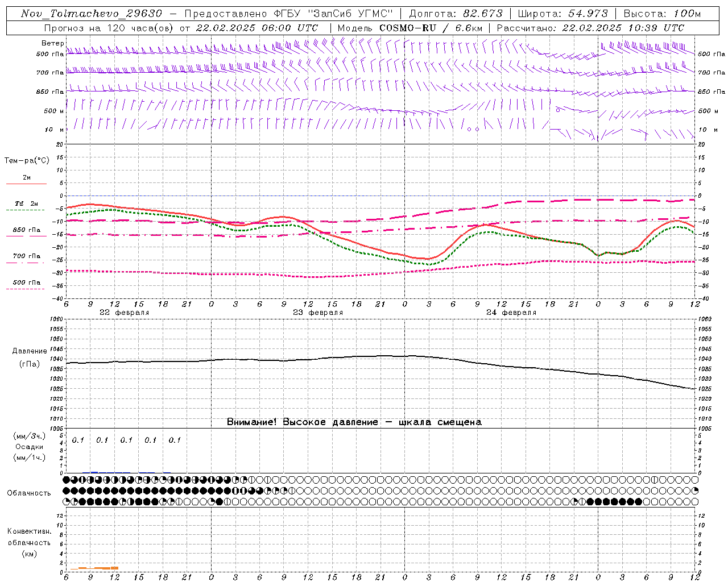Click the Осадки panel label
Image resolution: width=728 pixels, height=582 pixels.
[x=30, y=447]
